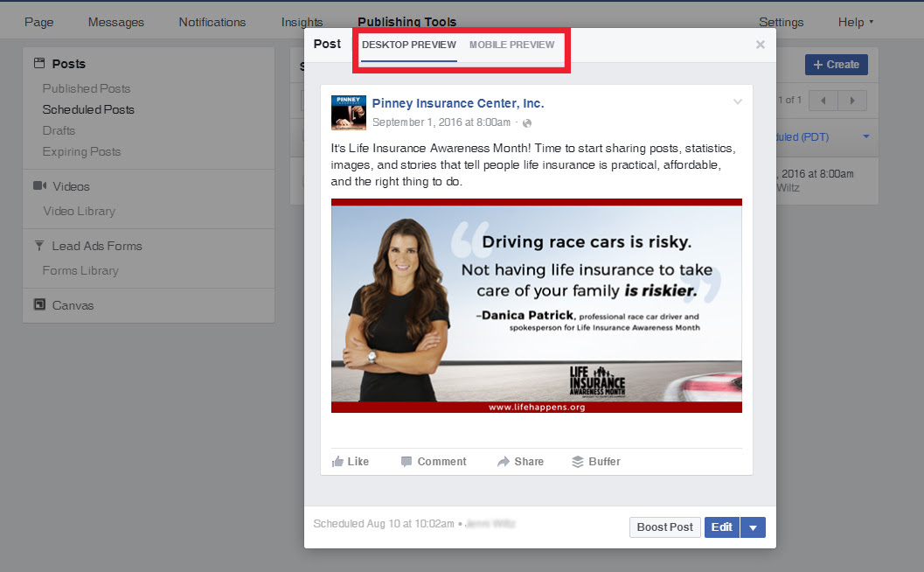Click the Canvas label in sidebar

click(73, 305)
